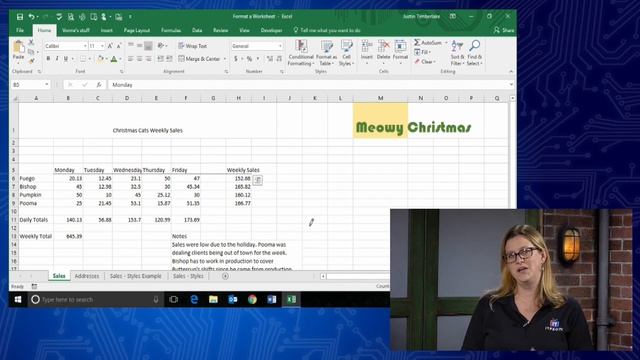Screen dimensions: 640x360
Task: Switch to the Page Layout tab
Action: 137,30
